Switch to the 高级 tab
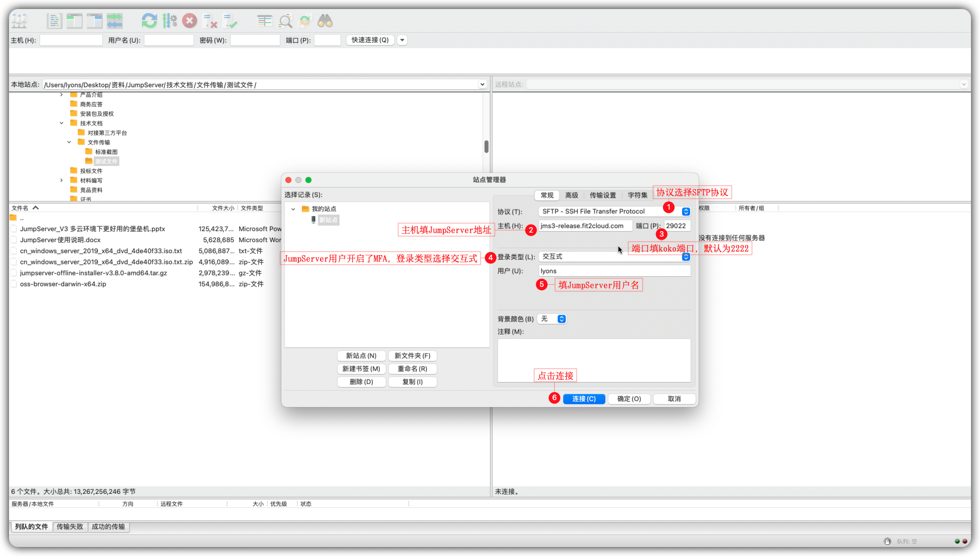Screen dimensions: 980x556 [572, 196]
